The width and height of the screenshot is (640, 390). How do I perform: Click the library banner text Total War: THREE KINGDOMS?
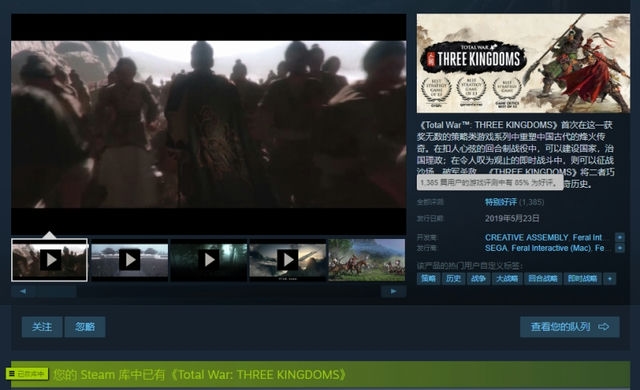(259, 374)
